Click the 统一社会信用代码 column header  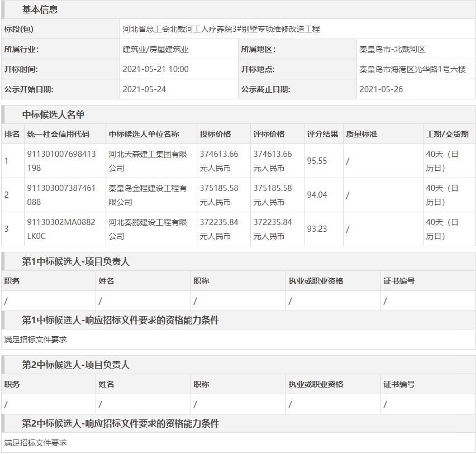(58, 134)
